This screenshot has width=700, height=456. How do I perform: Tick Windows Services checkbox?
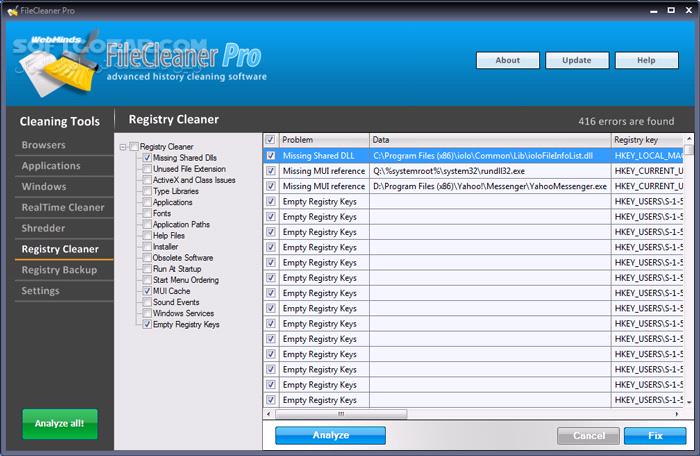147,313
